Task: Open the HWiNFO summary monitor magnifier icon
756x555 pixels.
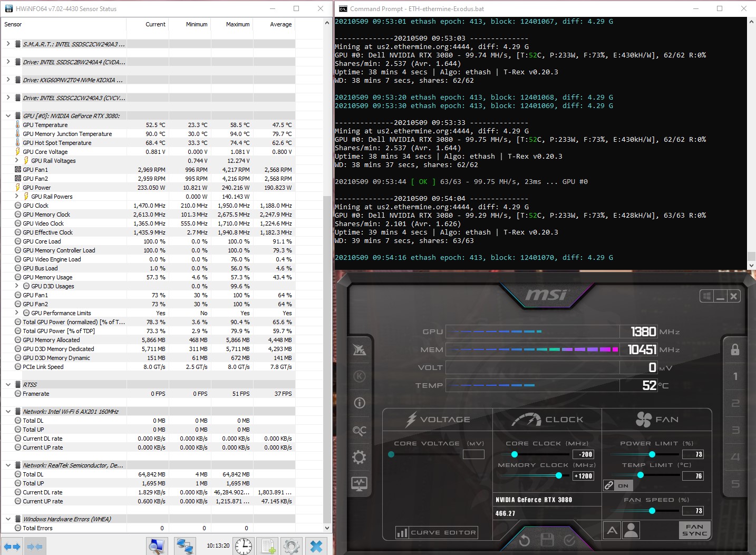Action: click(157, 547)
